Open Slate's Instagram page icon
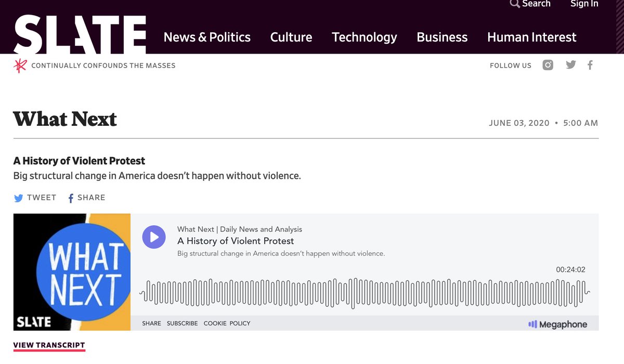This screenshot has height=364, width=624. pyautogui.click(x=548, y=65)
